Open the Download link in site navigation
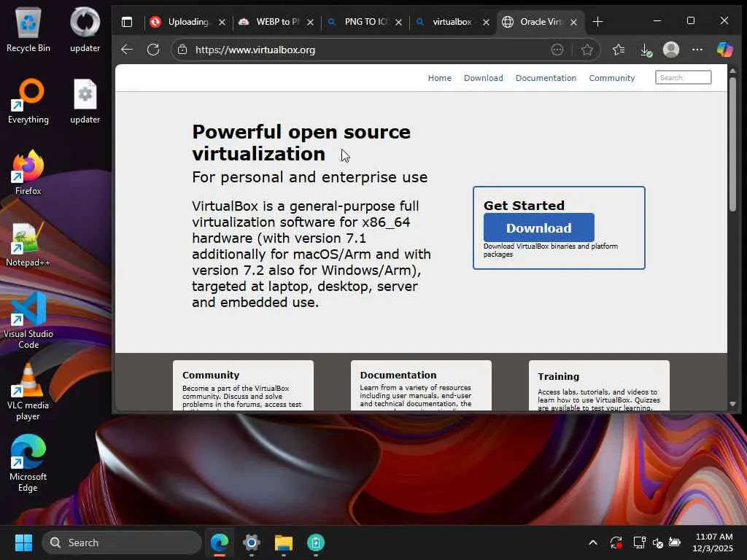The width and height of the screenshot is (747, 560). click(483, 78)
